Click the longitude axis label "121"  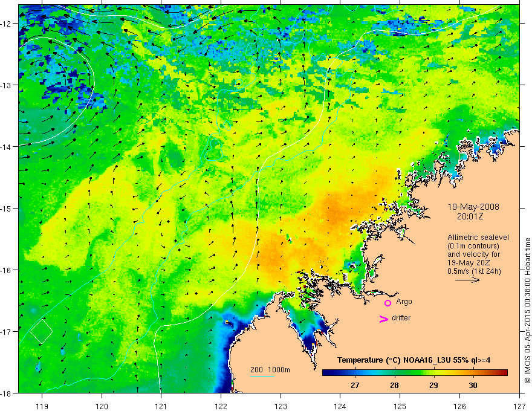coord(161,406)
